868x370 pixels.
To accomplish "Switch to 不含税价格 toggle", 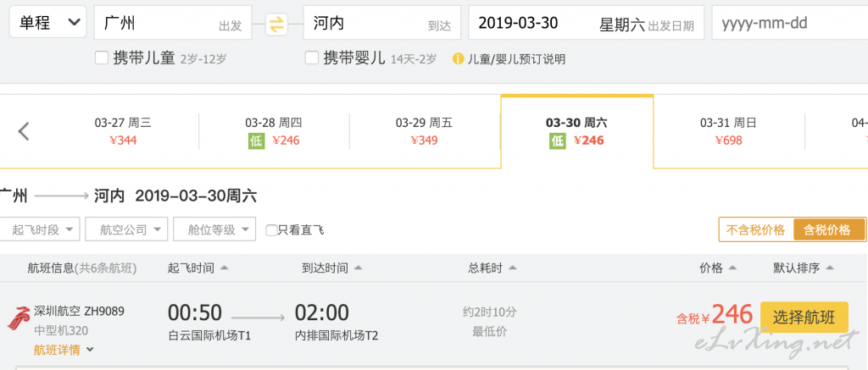I will (x=755, y=230).
